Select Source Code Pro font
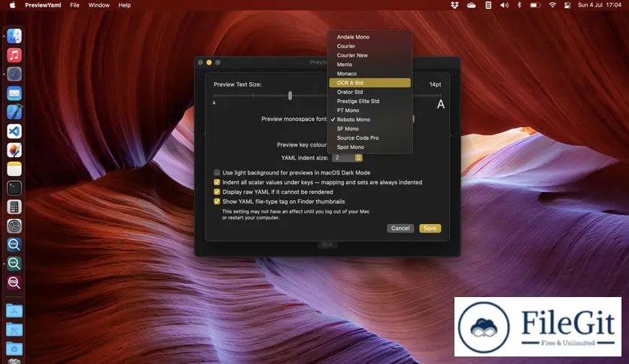This screenshot has height=364, width=629. [x=370, y=138]
